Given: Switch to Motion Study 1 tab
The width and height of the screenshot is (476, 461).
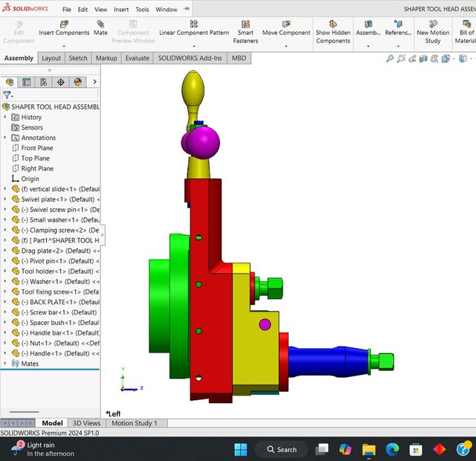Looking at the screenshot, I should point(134,423).
